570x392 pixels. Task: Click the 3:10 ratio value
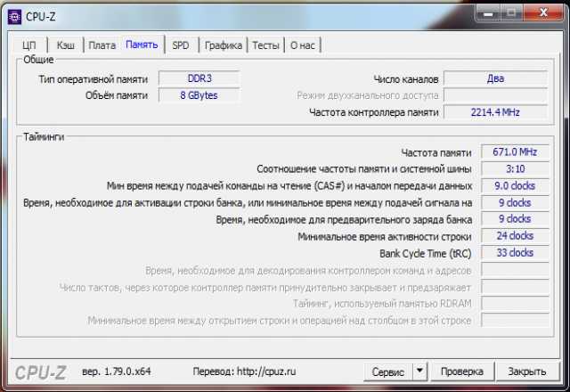coord(515,168)
